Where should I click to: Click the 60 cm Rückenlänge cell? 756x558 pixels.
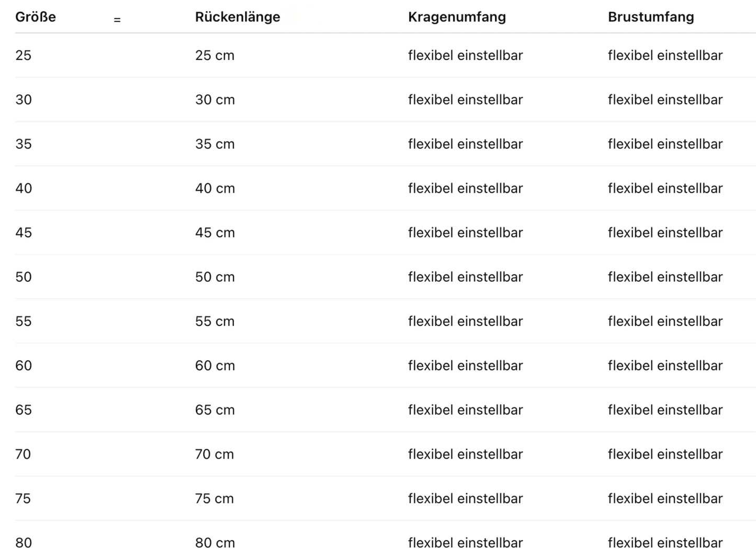click(x=215, y=366)
